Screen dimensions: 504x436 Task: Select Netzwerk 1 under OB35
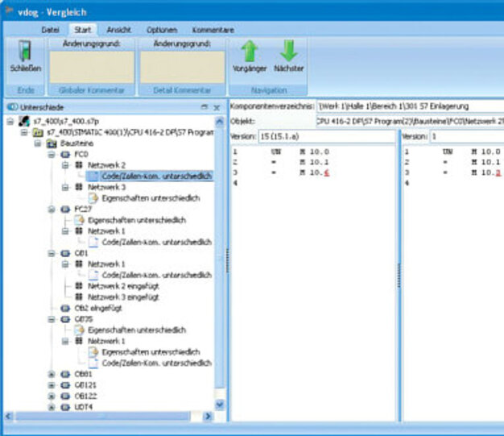point(106,341)
